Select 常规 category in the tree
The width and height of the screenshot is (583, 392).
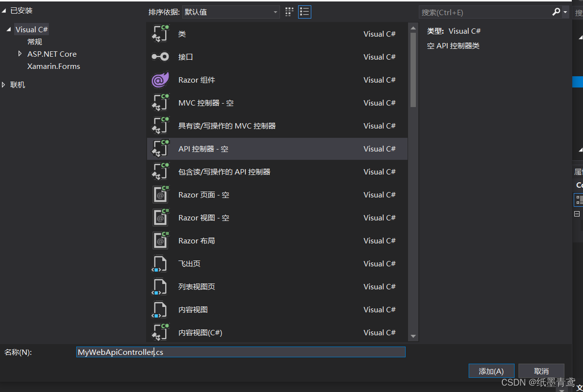[x=35, y=42]
